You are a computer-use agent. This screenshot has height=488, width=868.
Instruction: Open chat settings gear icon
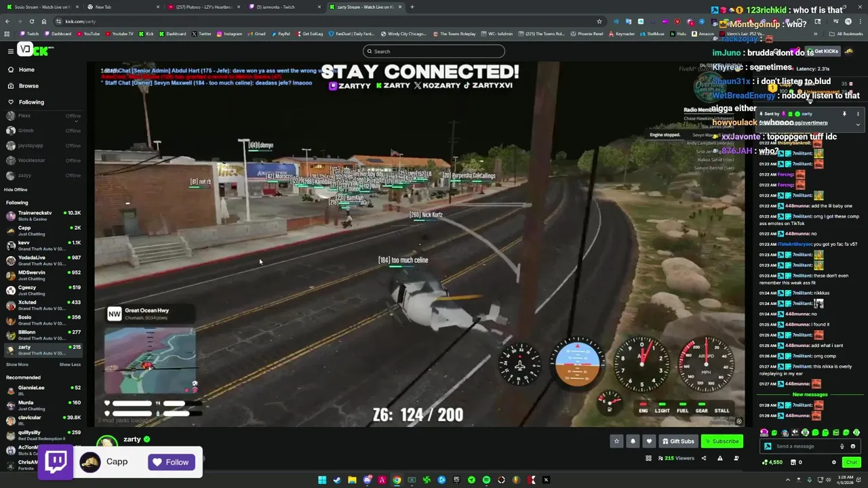point(834,462)
